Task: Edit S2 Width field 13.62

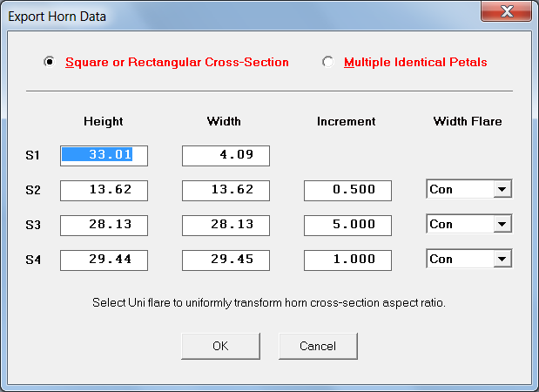Action: coord(226,191)
